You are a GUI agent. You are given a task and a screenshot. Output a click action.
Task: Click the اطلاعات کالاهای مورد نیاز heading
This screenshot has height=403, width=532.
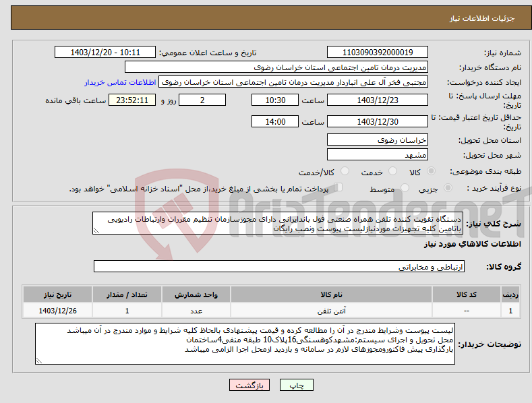click(472, 244)
